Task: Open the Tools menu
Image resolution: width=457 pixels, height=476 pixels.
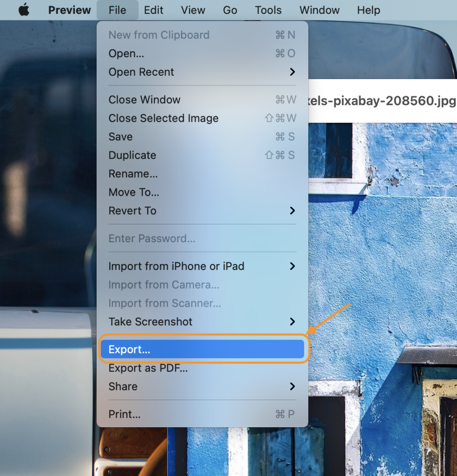Action: click(x=268, y=10)
